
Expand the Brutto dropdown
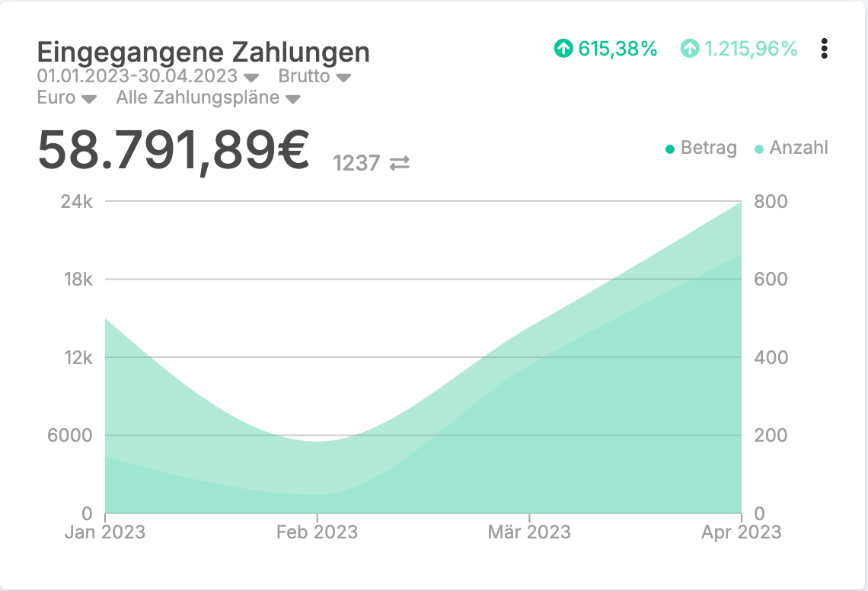point(314,77)
